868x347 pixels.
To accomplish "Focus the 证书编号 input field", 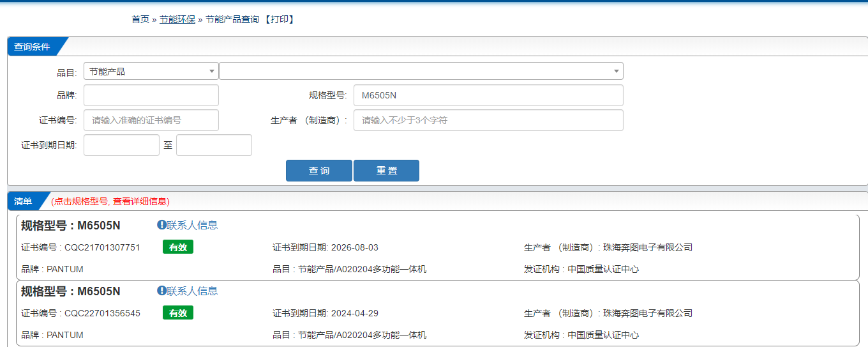I will click(151, 120).
